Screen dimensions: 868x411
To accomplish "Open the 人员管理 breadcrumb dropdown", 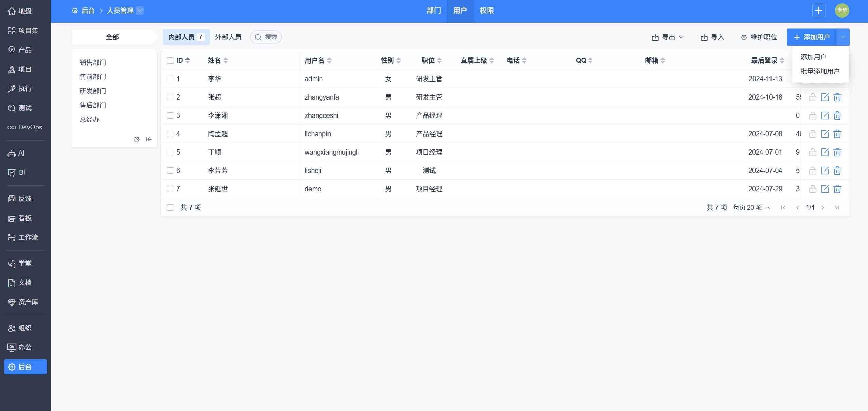I will 140,11.
